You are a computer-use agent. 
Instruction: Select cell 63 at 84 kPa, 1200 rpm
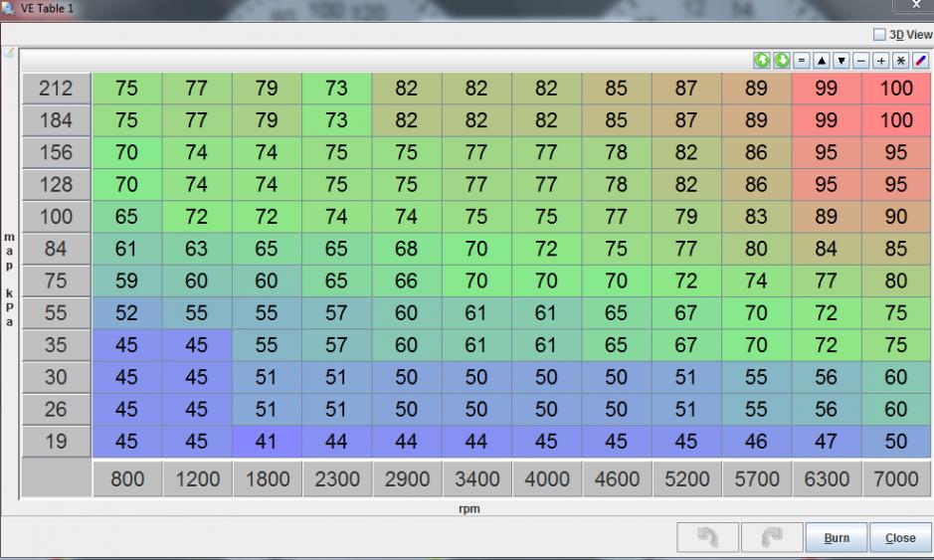(x=197, y=249)
